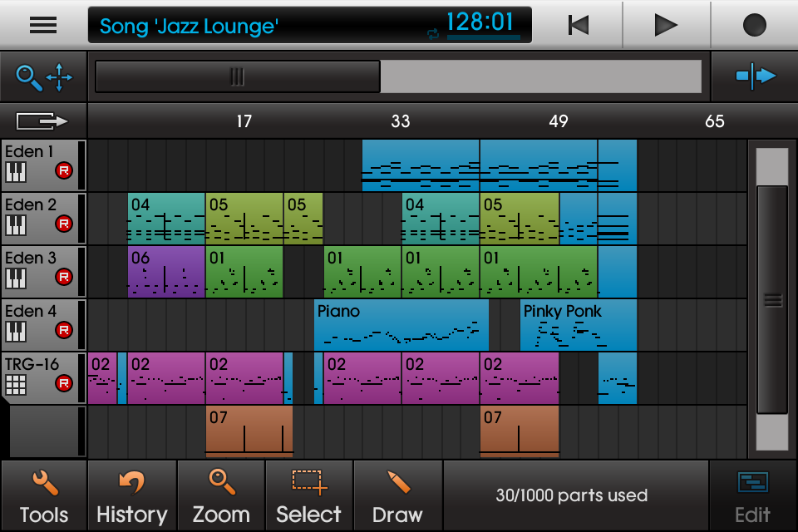Click the magnifier zoom icon in the navigator
This screenshot has width=798, height=532.
point(28,78)
